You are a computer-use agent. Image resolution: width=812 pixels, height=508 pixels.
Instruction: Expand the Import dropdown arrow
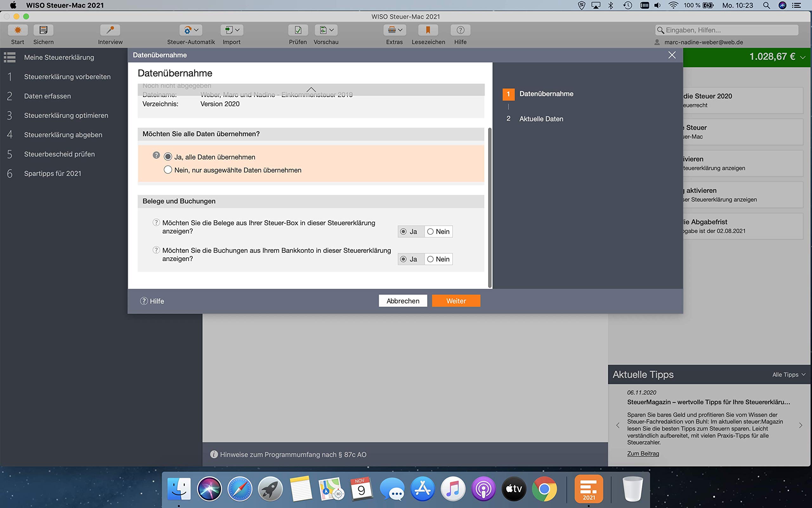238,30
